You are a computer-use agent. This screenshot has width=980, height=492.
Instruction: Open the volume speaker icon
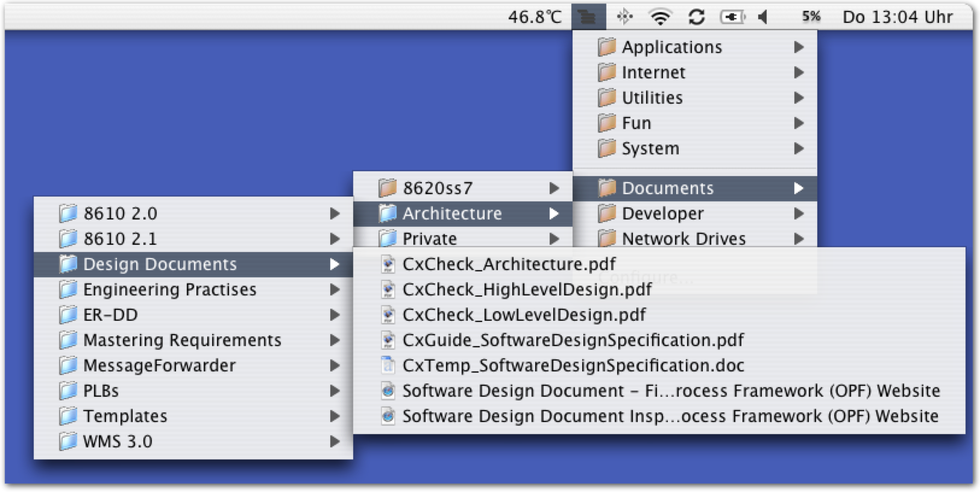tap(764, 17)
